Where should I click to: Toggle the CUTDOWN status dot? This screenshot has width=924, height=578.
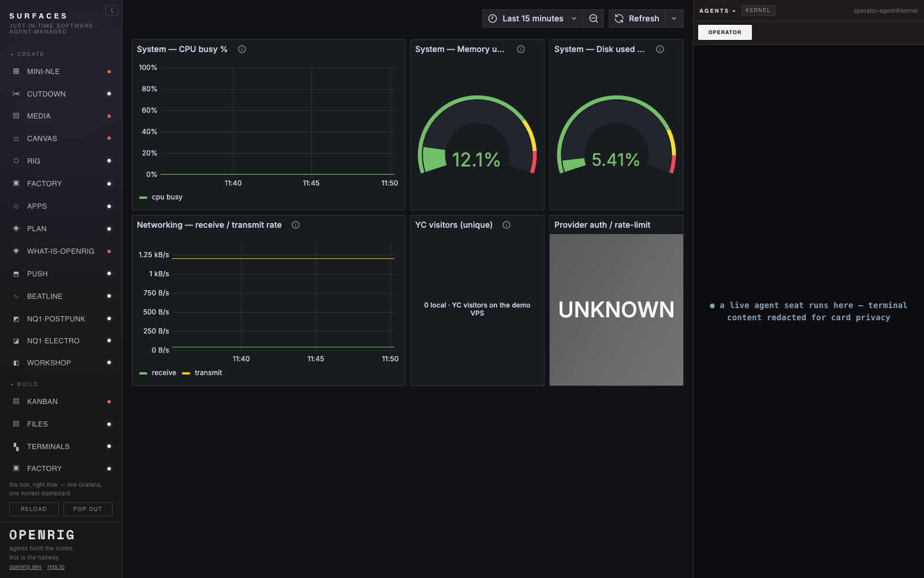tap(109, 94)
